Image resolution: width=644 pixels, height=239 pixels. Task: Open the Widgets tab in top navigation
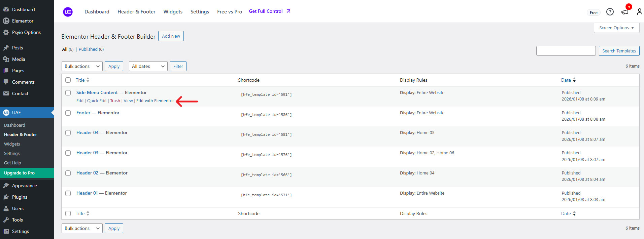(173, 12)
